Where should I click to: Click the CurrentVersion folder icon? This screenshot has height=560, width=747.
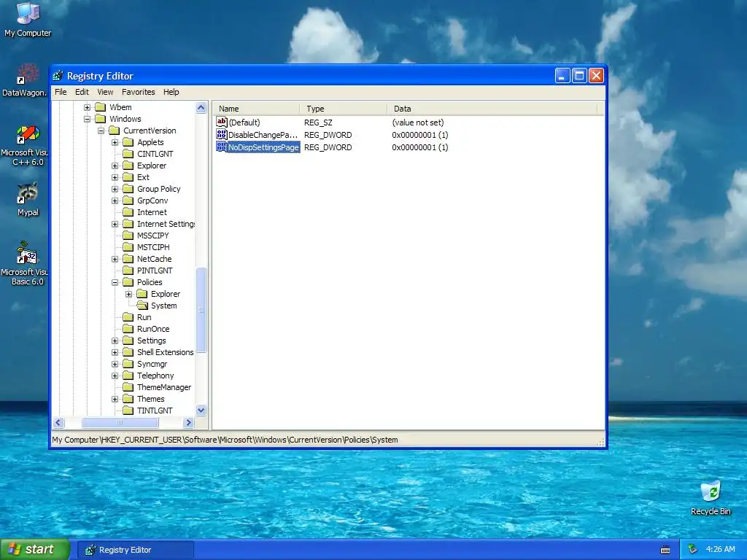click(114, 130)
